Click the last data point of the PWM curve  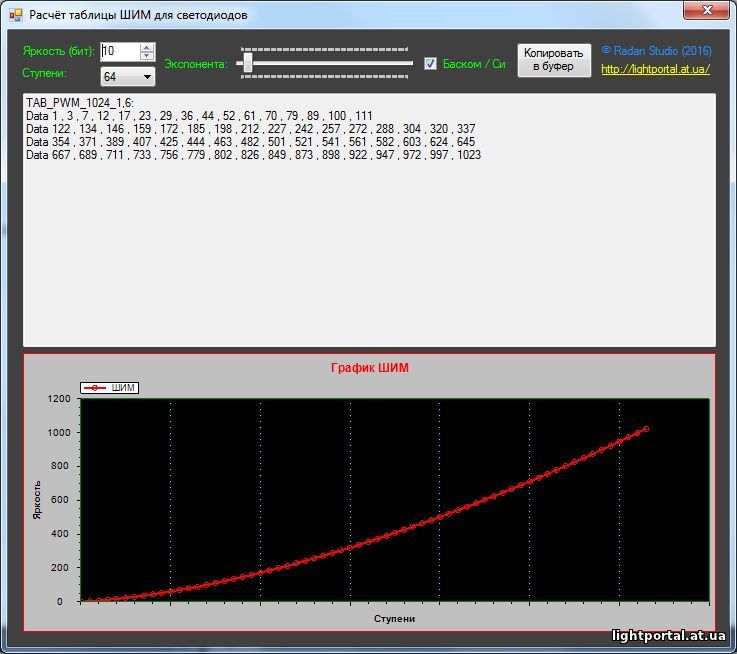tap(646, 429)
